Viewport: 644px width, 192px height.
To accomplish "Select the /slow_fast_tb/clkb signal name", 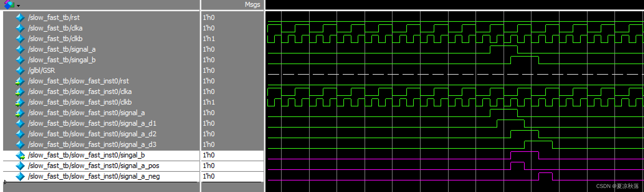I will click(55, 39).
